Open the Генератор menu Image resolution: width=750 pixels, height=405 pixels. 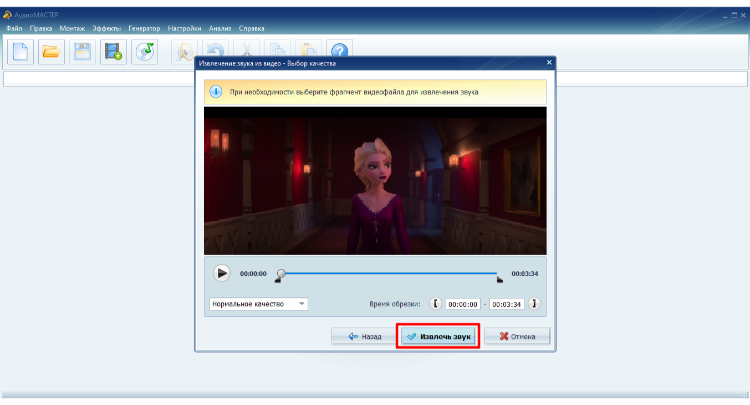click(144, 29)
